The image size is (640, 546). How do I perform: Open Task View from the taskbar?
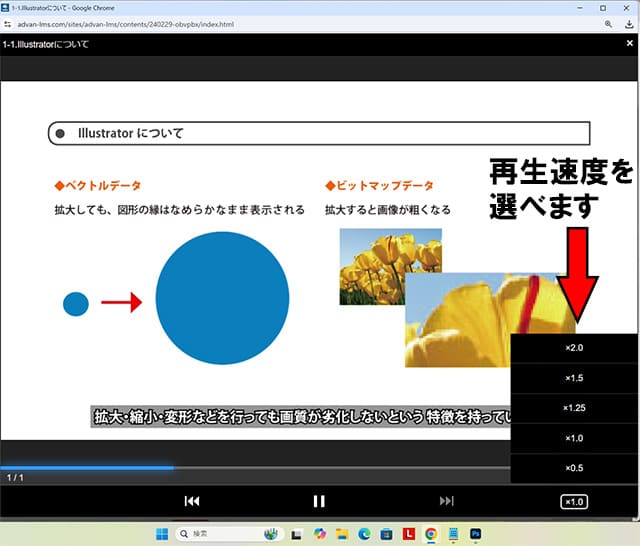point(296,534)
